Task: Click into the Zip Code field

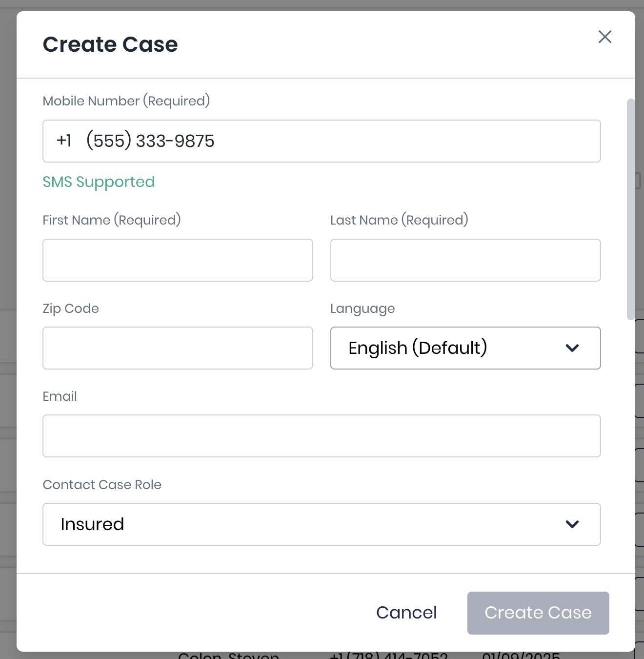Action: coord(178,348)
